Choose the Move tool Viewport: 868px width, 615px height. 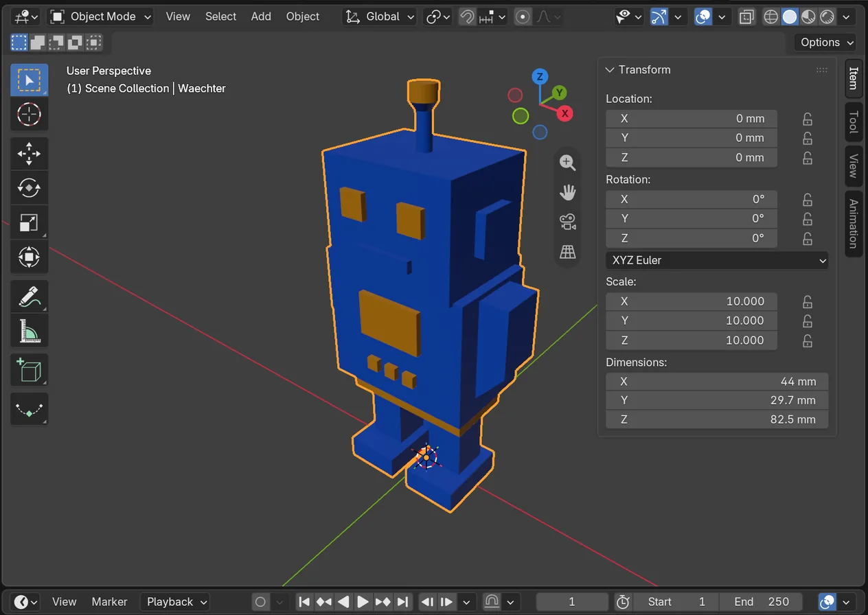29,154
